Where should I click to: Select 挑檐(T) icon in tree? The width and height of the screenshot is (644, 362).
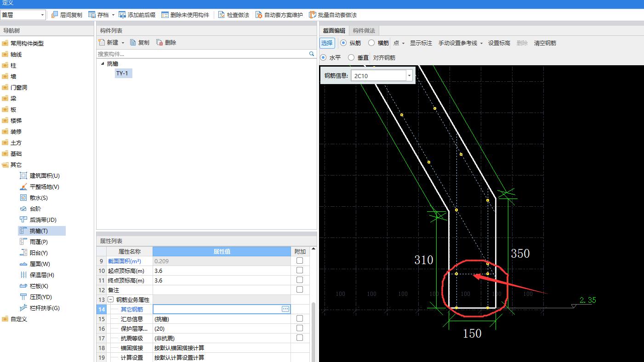tap(23, 231)
